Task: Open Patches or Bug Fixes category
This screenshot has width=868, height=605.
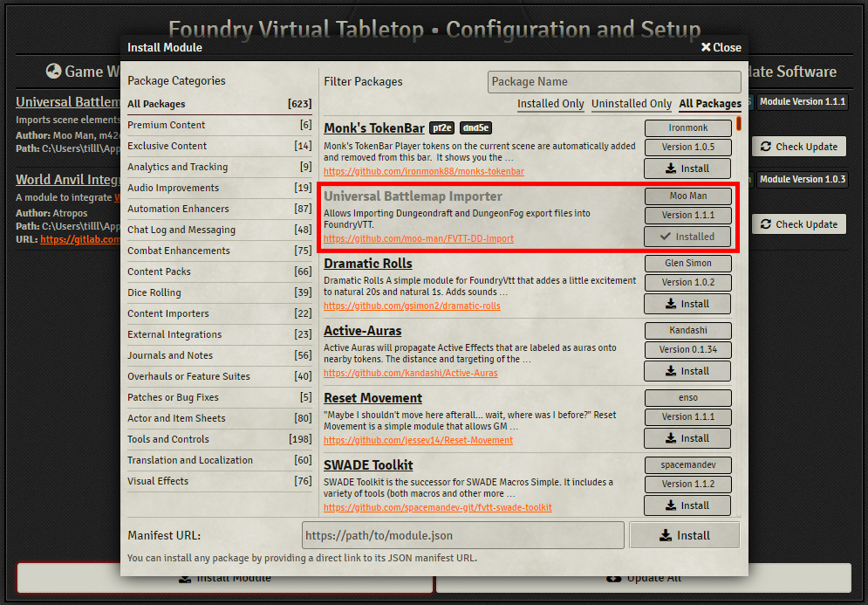Action: pyautogui.click(x=219, y=398)
